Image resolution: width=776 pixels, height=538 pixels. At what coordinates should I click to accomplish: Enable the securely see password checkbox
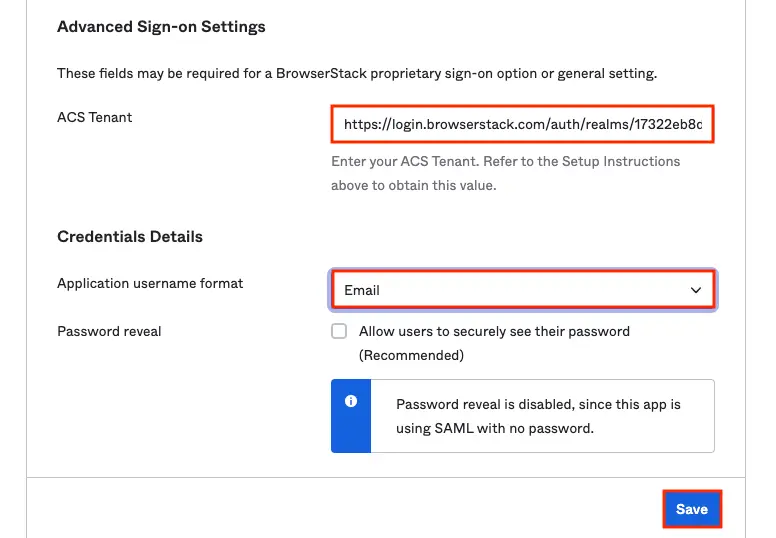[340, 331]
